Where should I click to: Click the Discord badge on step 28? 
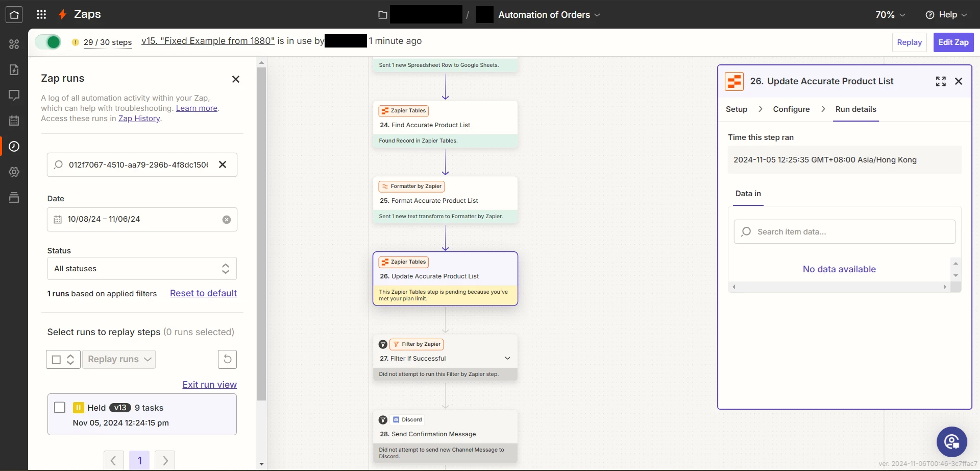tap(407, 420)
